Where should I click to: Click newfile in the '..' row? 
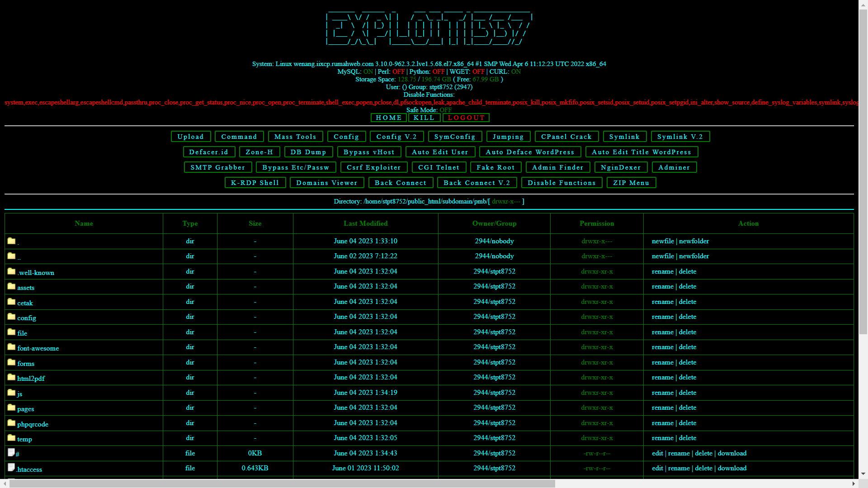(663, 256)
